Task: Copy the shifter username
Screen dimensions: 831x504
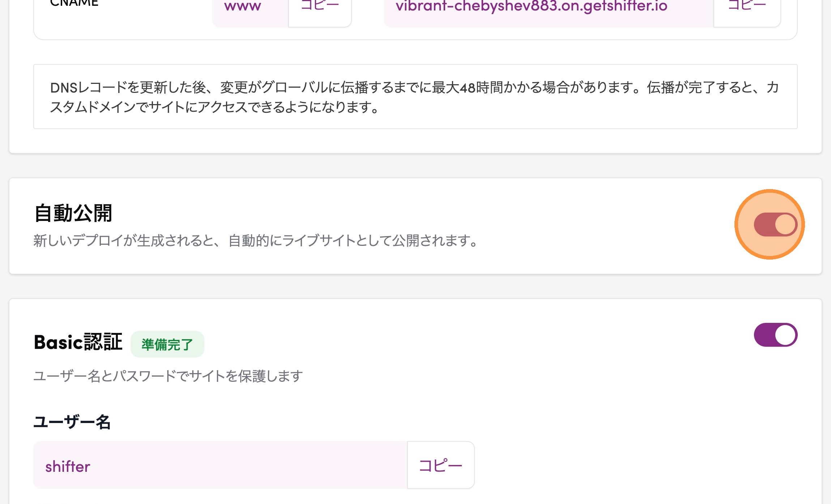Action: [440, 465]
